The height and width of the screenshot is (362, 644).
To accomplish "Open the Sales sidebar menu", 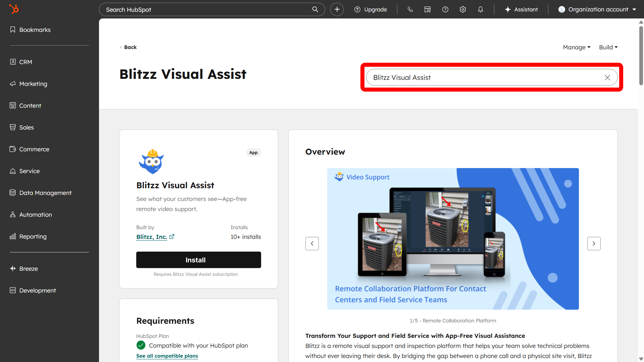I will [27, 127].
